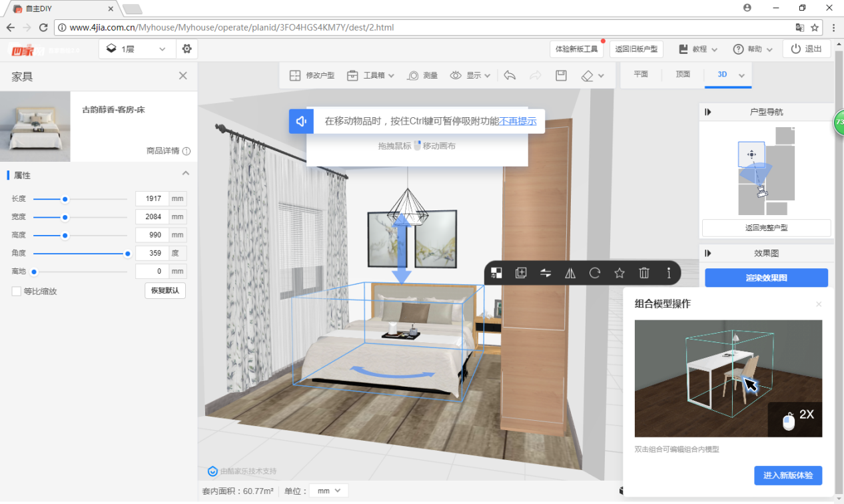
Task: Click the navigation pan control in floor map
Action: pyautogui.click(x=751, y=154)
